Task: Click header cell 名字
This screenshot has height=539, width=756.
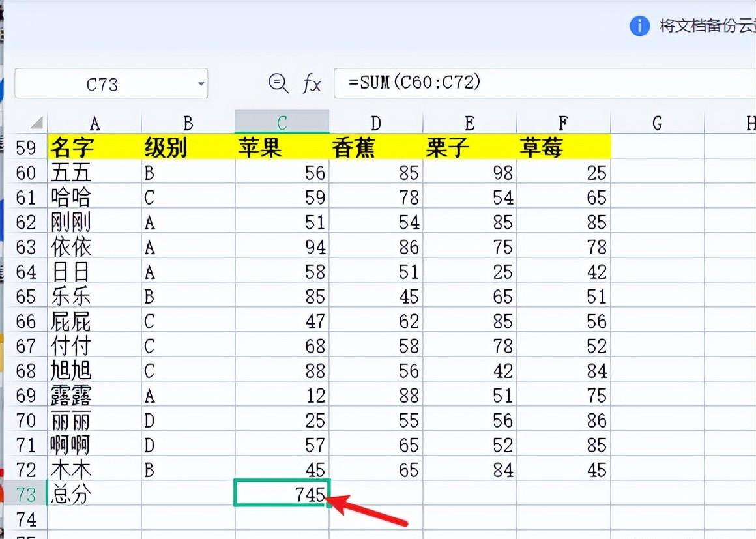Action: 94,147
